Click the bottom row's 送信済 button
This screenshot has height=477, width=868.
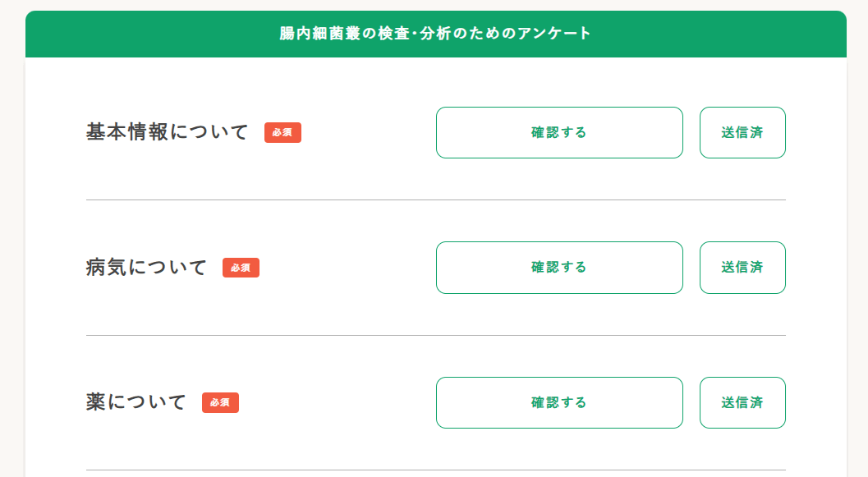[742, 402]
